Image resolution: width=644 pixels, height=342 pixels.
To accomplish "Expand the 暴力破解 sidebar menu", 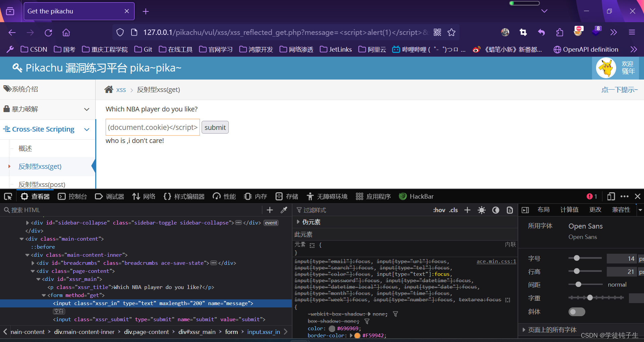I will [x=47, y=109].
